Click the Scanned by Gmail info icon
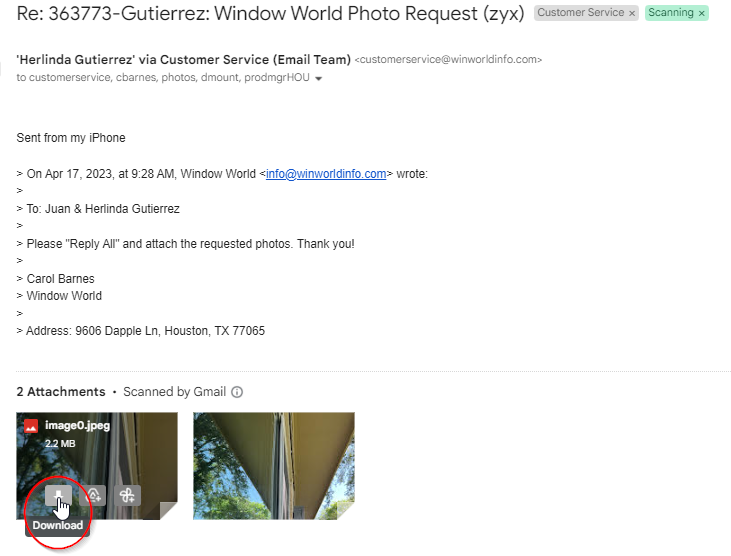Screen dimensions: 731x556 [x=237, y=392]
